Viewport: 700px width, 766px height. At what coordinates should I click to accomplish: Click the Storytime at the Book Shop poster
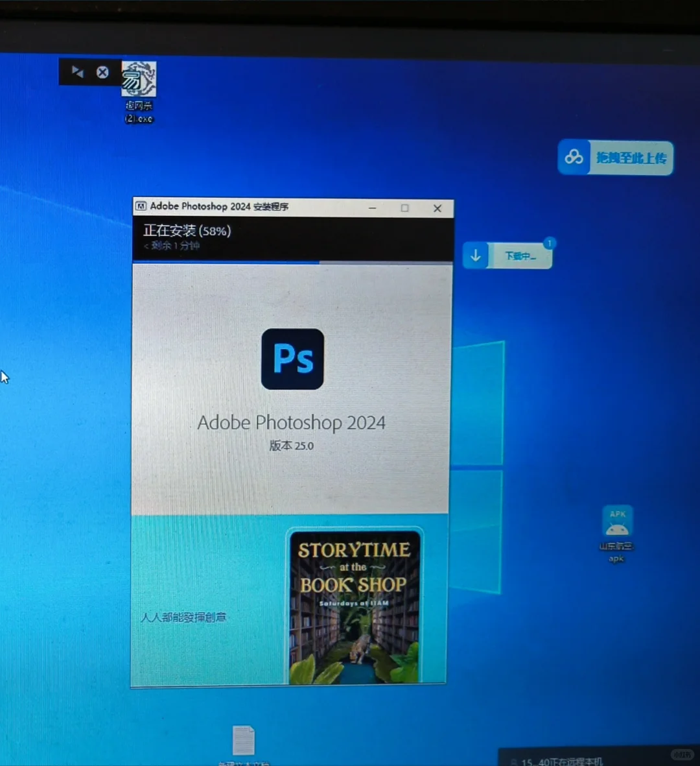[355, 606]
